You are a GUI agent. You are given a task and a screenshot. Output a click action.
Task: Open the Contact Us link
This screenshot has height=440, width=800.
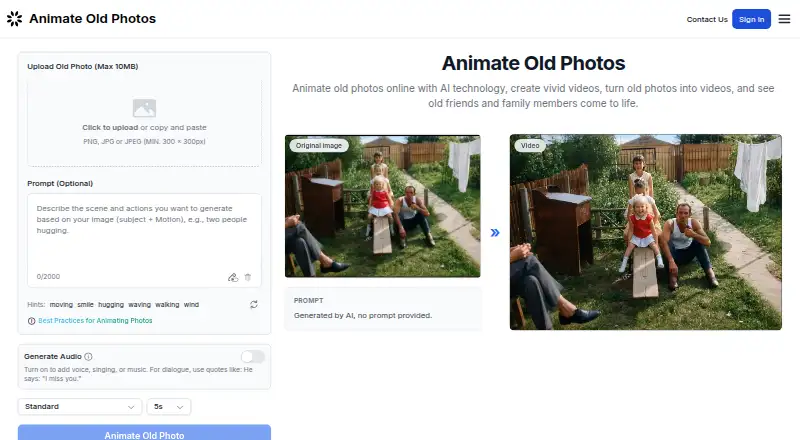tap(707, 19)
